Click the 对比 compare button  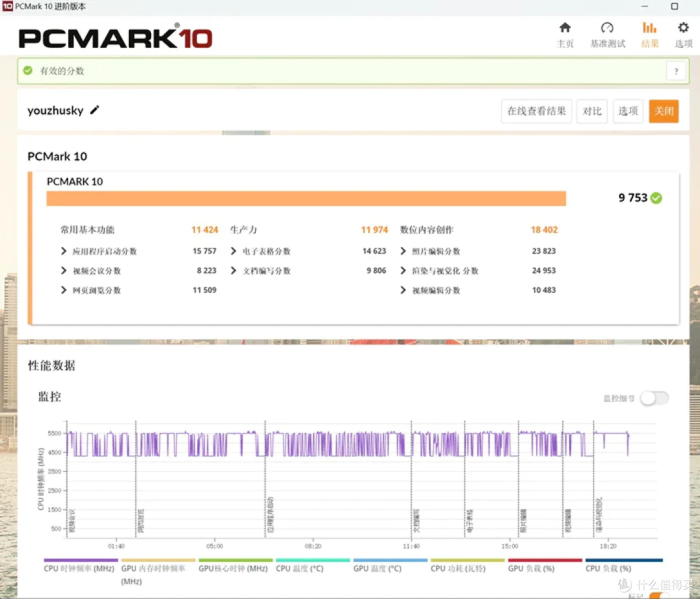tap(592, 111)
